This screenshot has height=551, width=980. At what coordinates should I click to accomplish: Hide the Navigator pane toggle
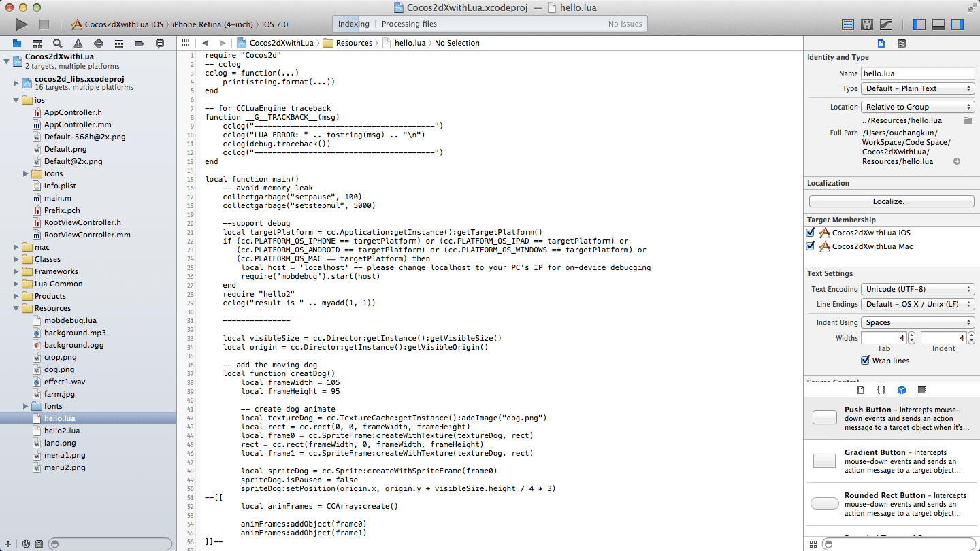(x=919, y=24)
